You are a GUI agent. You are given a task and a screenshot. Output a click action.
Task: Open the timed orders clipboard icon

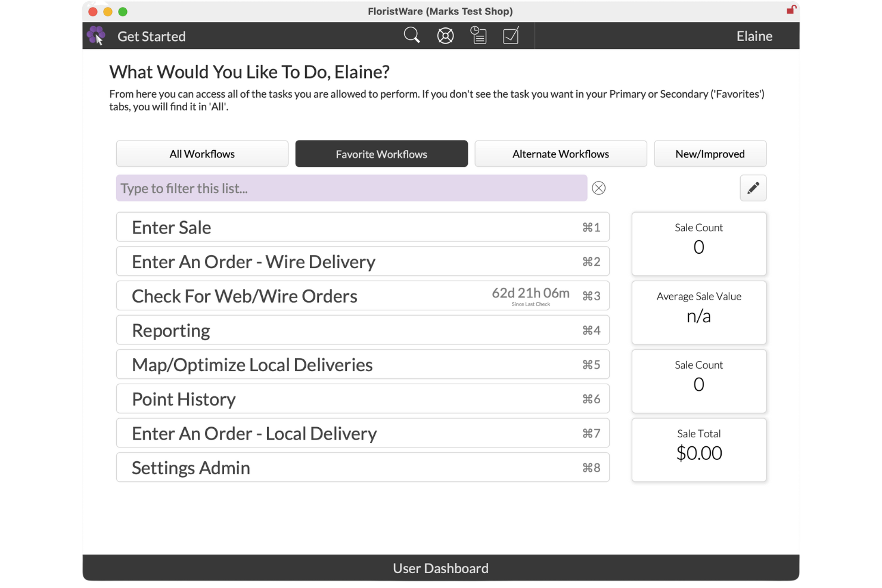coord(478,36)
